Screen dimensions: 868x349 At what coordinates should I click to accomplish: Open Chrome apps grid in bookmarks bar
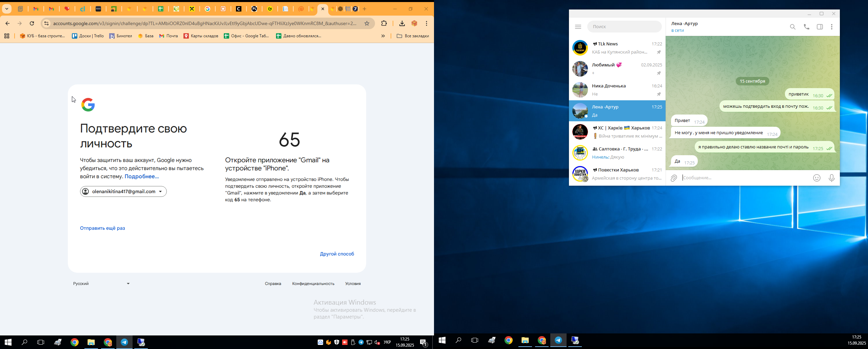pyautogui.click(x=7, y=36)
